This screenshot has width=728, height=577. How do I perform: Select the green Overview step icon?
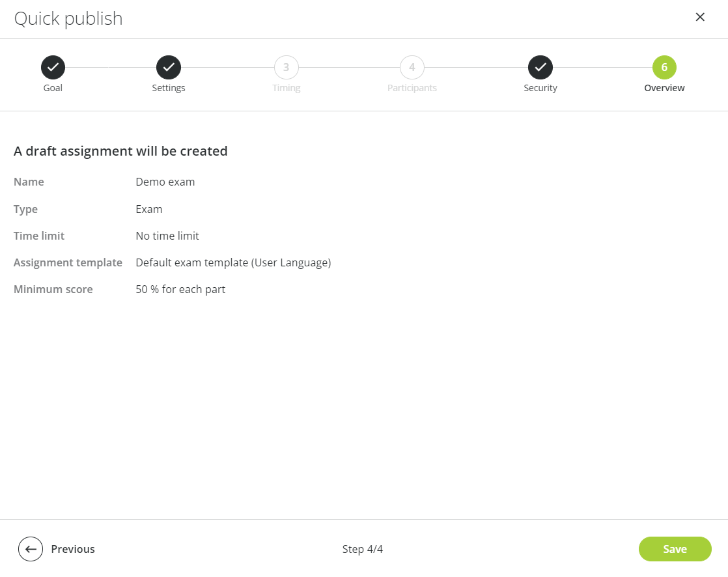click(x=664, y=67)
